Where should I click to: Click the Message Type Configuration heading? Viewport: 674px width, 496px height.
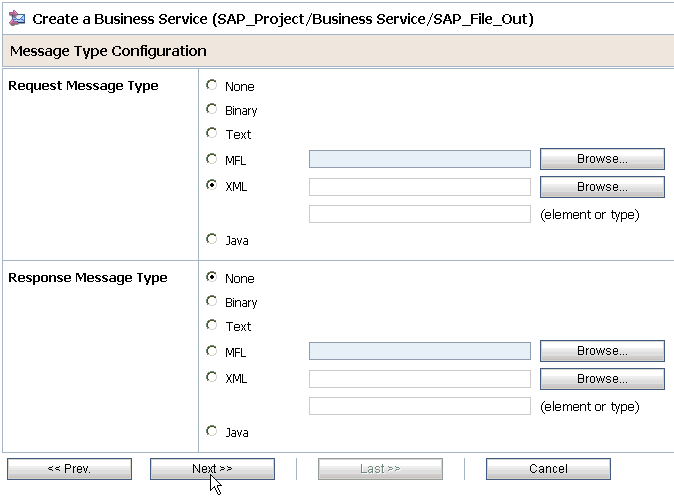pos(108,51)
